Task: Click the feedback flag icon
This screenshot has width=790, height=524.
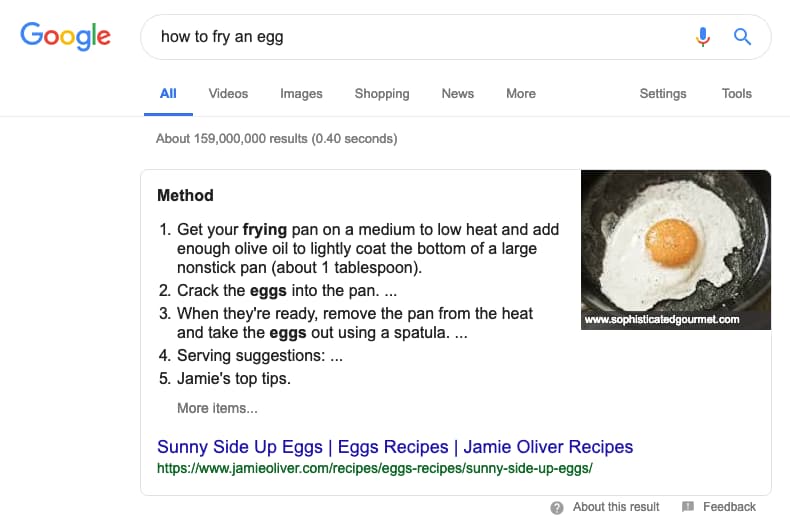Action: [x=688, y=506]
